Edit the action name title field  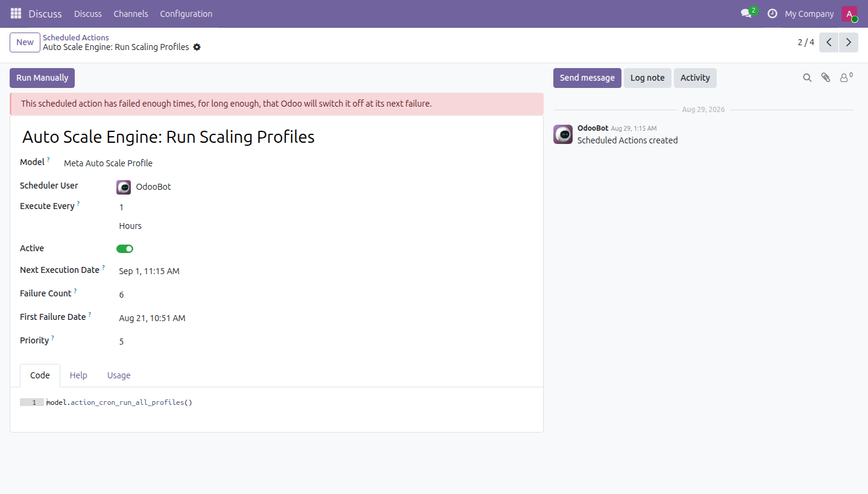pyautogui.click(x=277, y=137)
